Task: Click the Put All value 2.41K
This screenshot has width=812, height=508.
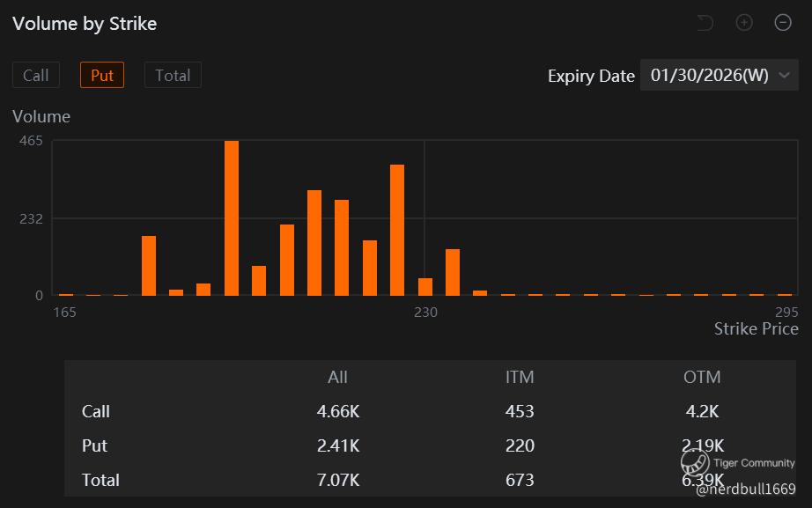Action: [x=338, y=445]
